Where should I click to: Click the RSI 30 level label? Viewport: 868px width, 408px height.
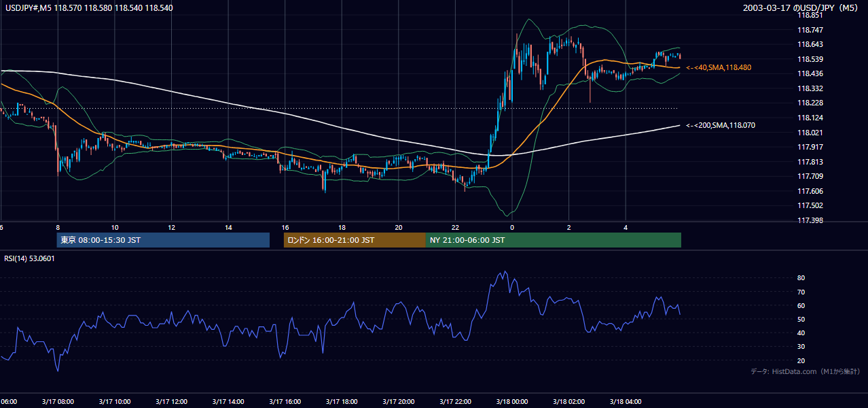(x=801, y=346)
